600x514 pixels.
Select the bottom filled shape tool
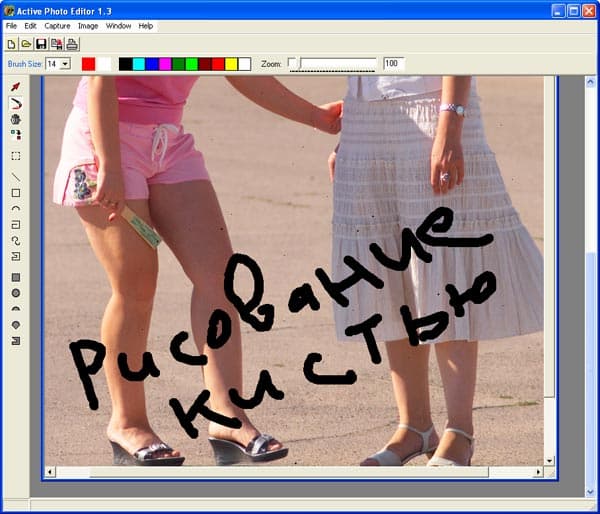click(16, 341)
